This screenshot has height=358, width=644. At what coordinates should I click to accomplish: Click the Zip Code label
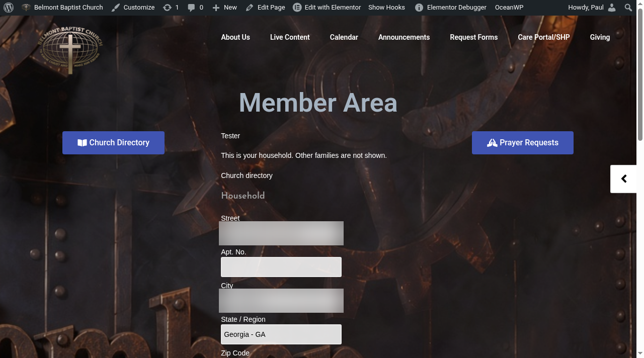coord(235,353)
